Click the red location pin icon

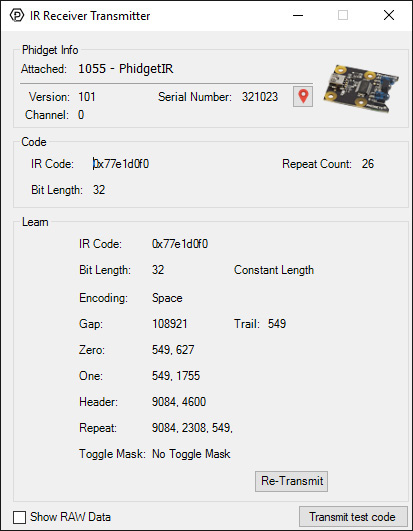tap(303, 97)
